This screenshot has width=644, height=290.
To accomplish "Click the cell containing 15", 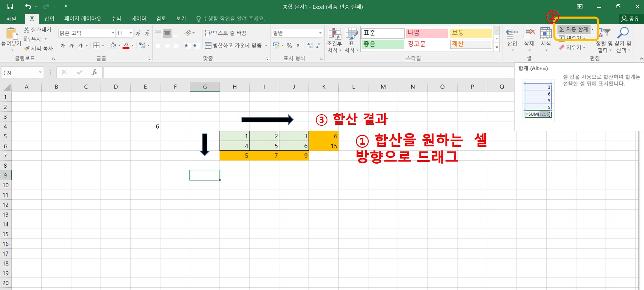I will 324,146.
